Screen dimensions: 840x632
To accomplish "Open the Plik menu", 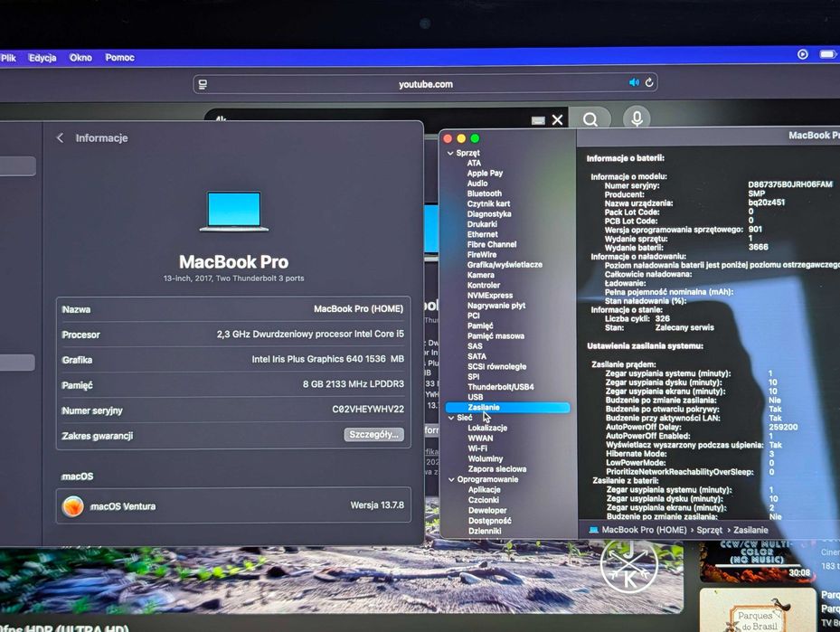I will 8,58.
